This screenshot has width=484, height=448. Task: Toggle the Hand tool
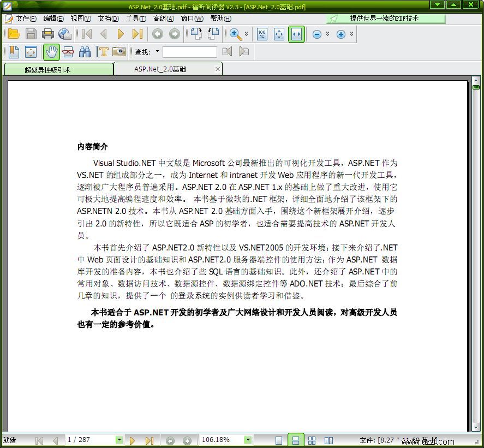pyautogui.click(x=51, y=51)
